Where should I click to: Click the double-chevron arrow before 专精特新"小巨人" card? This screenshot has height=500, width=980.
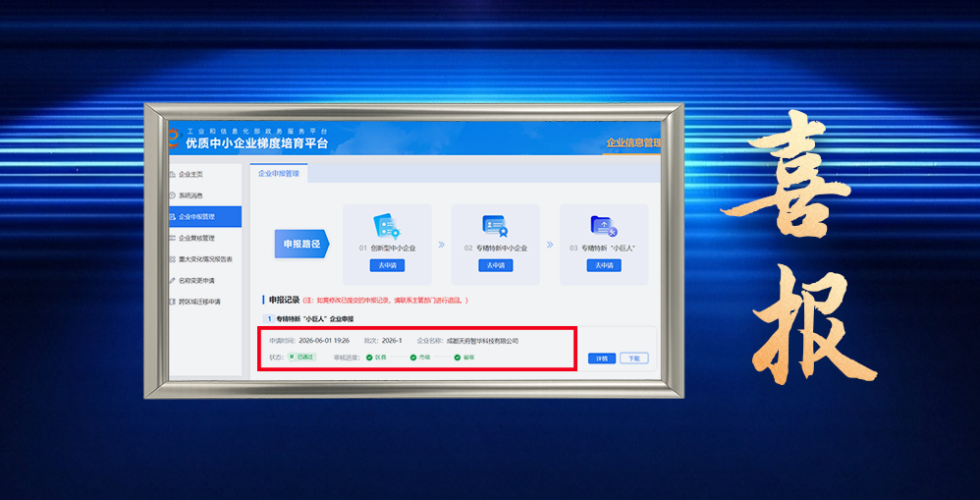click(550, 245)
